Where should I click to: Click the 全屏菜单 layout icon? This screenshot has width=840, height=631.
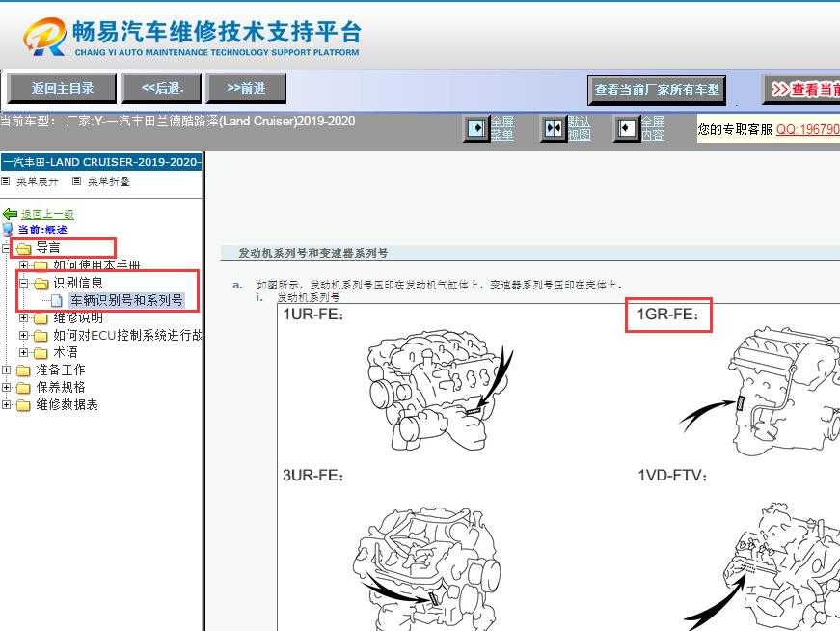pos(475,128)
